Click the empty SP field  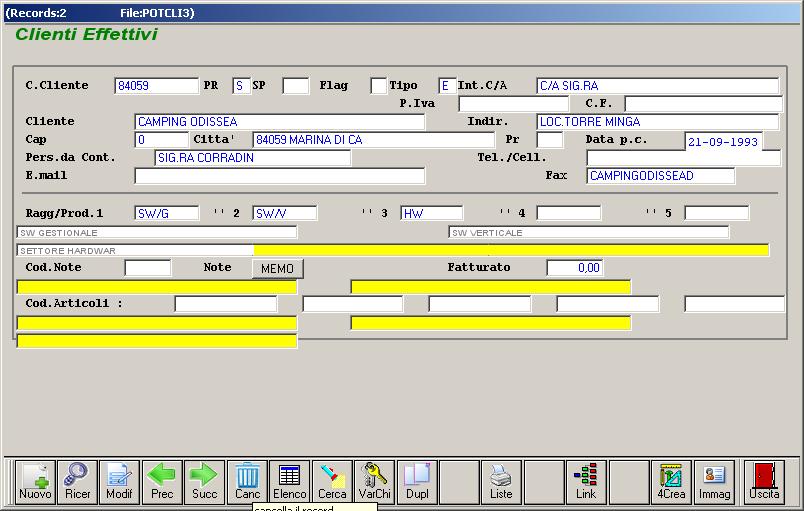pos(296,86)
